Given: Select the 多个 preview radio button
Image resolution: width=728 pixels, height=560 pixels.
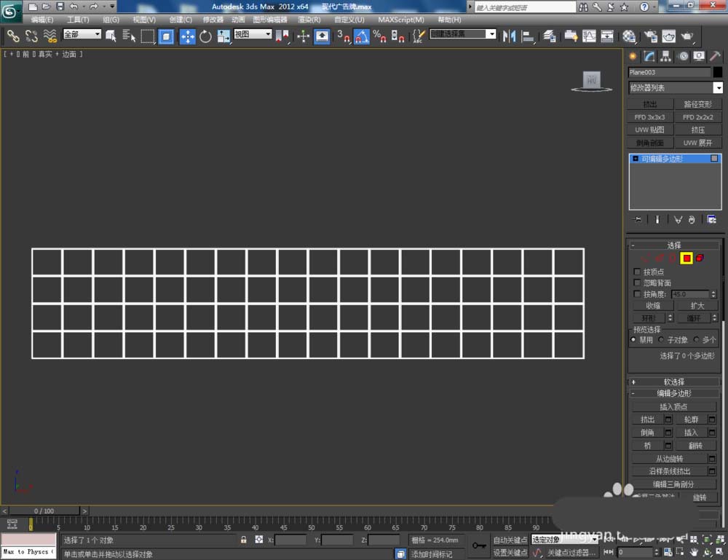Looking at the screenshot, I should pyautogui.click(x=696, y=340).
